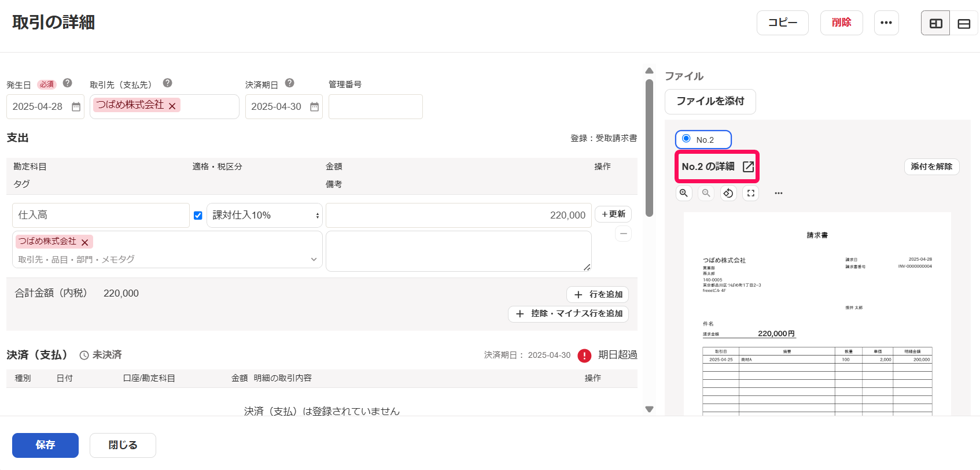Open the 課対仕入10% tax category dropdown
Viewport: 980px width, 470px height.
[x=264, y=216]
